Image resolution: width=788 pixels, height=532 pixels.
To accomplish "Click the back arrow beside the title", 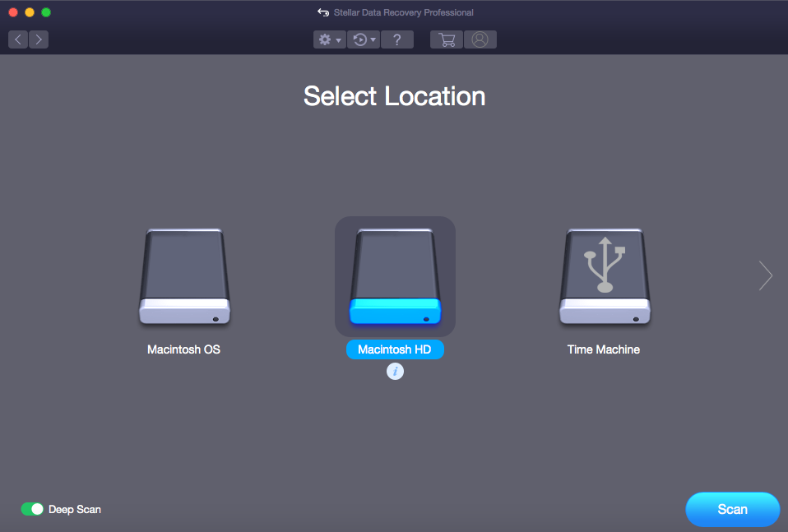I will 323,12.
